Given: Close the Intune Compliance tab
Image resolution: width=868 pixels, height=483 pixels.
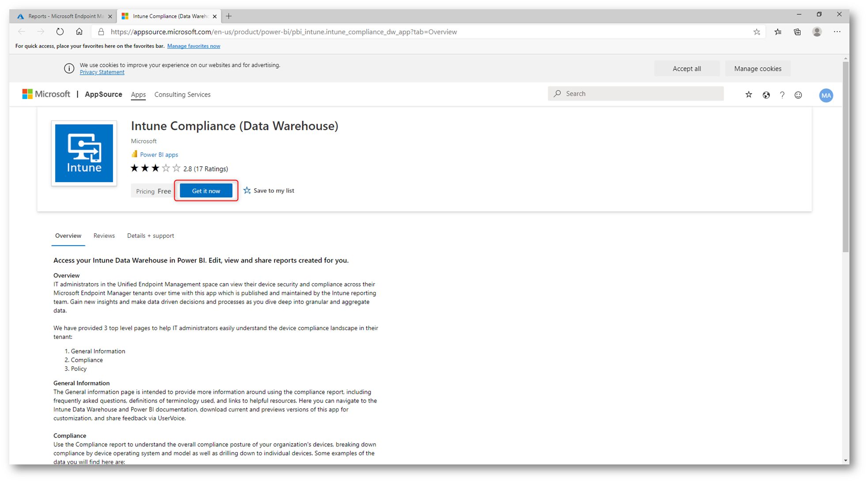Looking at the screenshot, I should coord(215,16).
